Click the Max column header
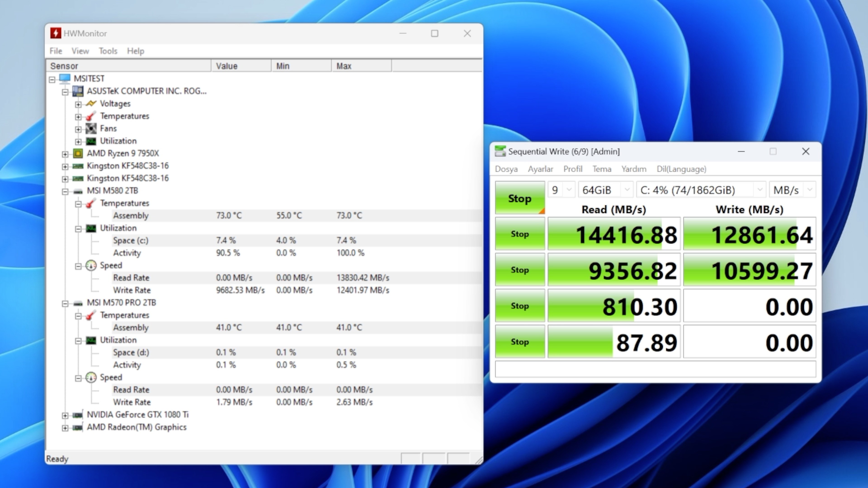The width and height of the screenshot is (868, 488). 361,66
